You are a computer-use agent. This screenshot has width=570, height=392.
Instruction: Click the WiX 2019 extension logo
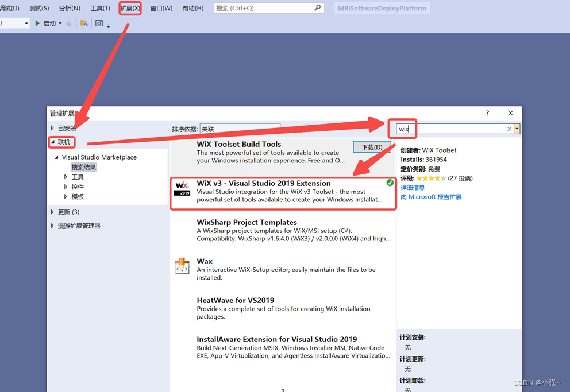click(182, 188)
